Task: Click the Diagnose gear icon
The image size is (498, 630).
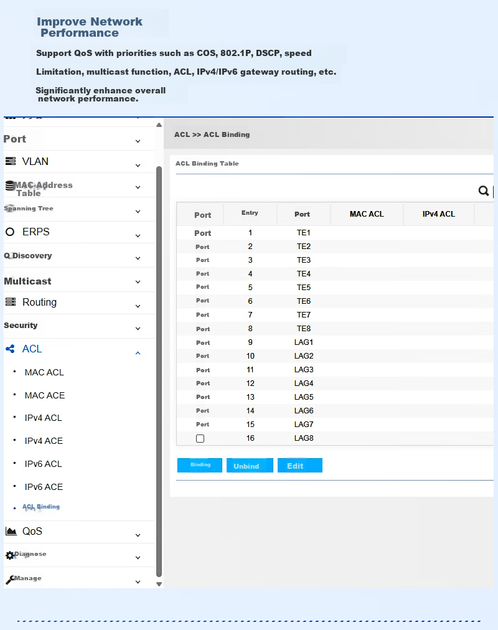Action: point(10,556)
